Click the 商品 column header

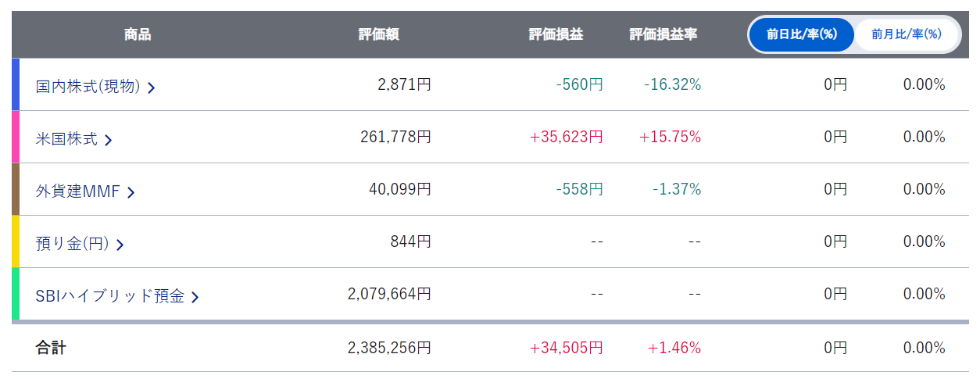coord(138,34)
